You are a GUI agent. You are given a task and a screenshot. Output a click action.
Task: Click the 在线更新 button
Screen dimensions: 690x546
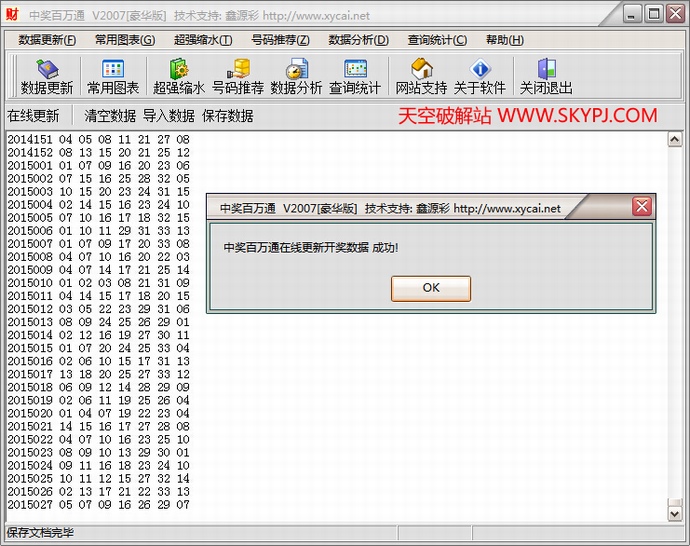[33, 116]
